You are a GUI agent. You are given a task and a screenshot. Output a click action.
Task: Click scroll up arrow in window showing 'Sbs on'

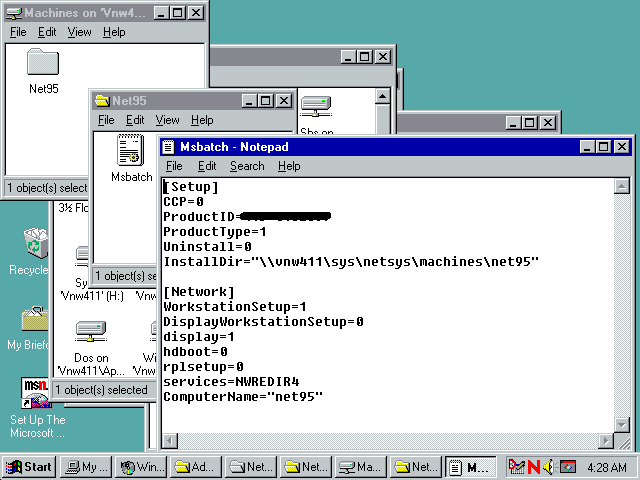coord(382,96)
